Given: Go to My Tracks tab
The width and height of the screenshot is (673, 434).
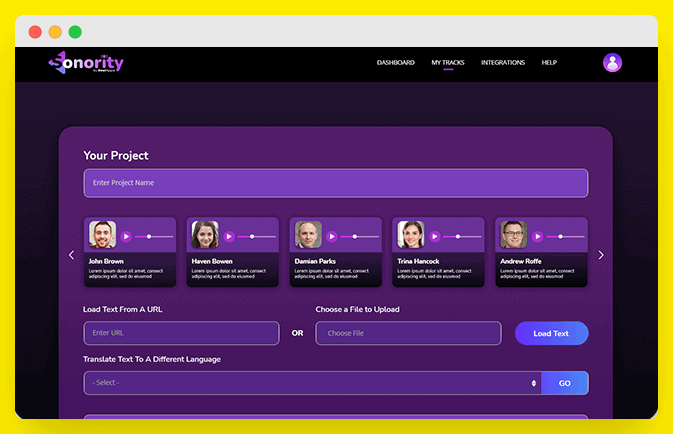Looking at the screenshot, I should pos(448,63).
